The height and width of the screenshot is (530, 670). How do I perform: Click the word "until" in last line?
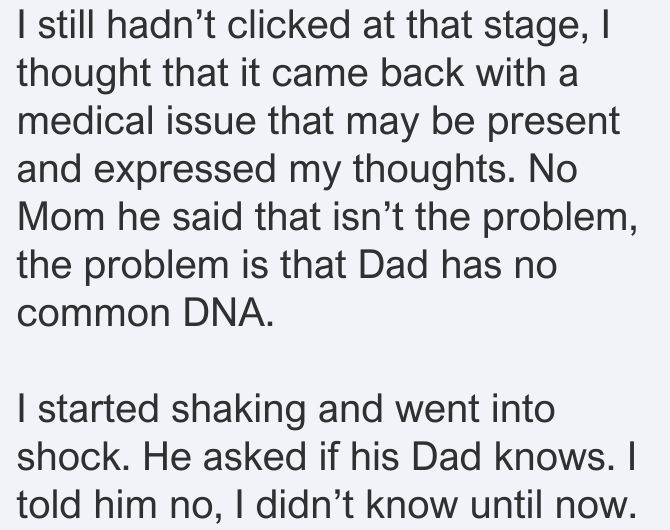point(506,504)
